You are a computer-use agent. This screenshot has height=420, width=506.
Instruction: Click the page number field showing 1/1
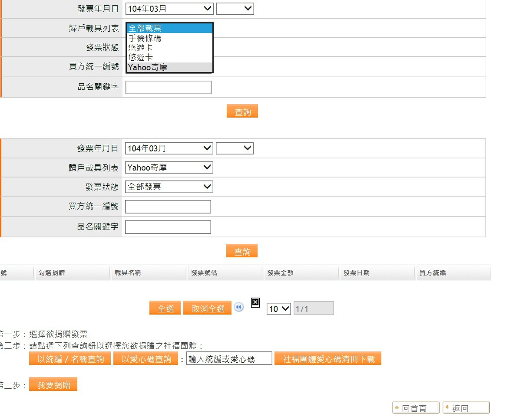click(314, 308)
